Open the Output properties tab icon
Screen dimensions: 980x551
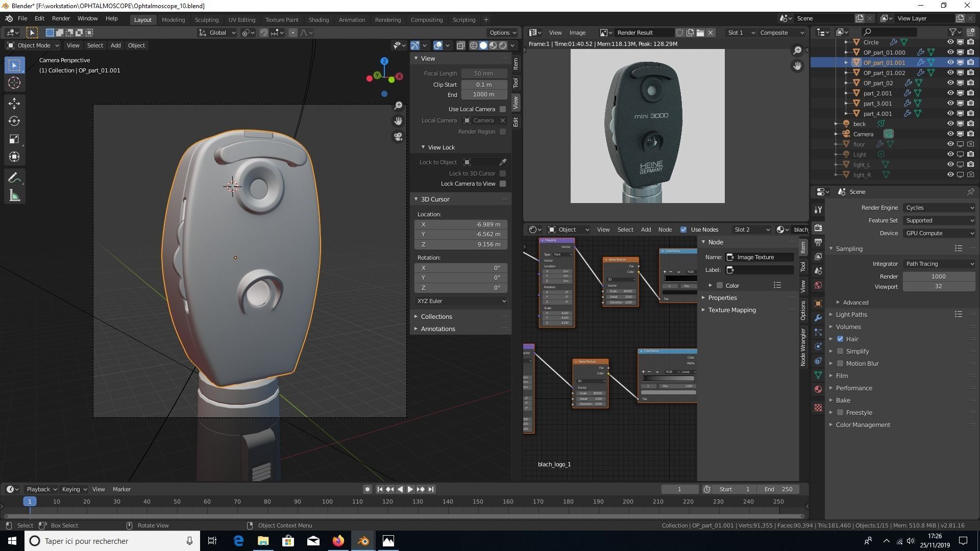(x=818, y=242)
